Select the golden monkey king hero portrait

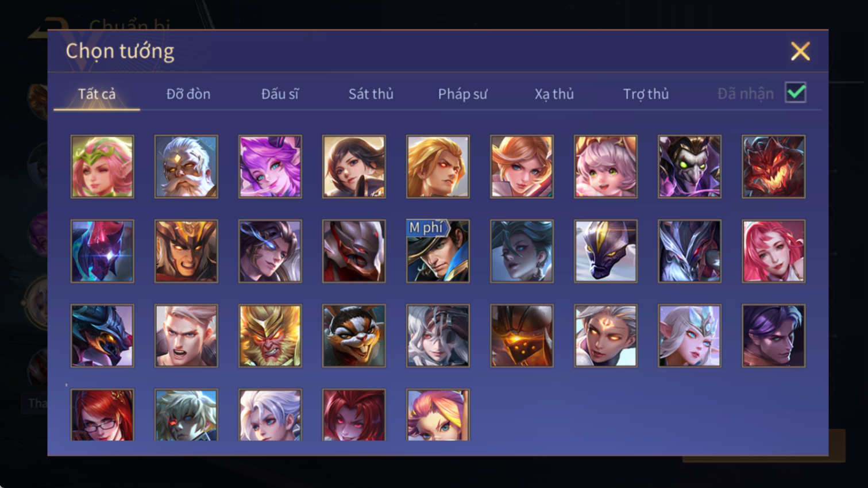click(270, 336)
